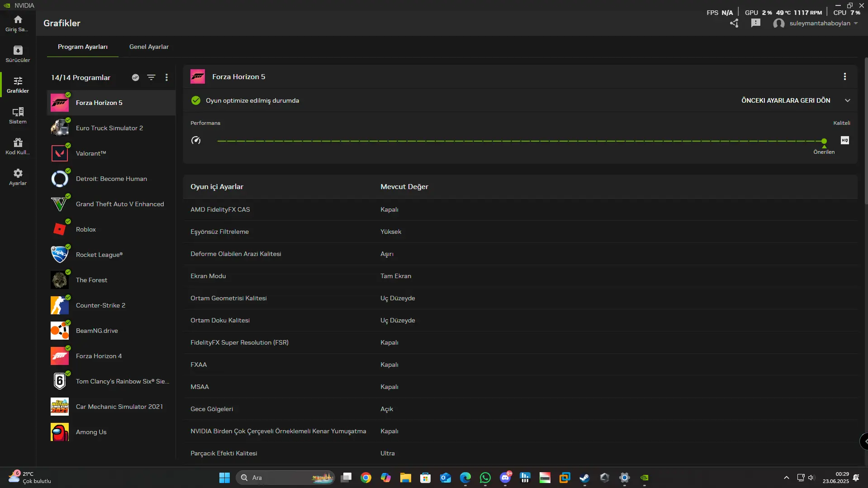The width and height of the screenshot is (868, 488).
Task: Open the Kod Kullan redeem section
Action: 18,147
